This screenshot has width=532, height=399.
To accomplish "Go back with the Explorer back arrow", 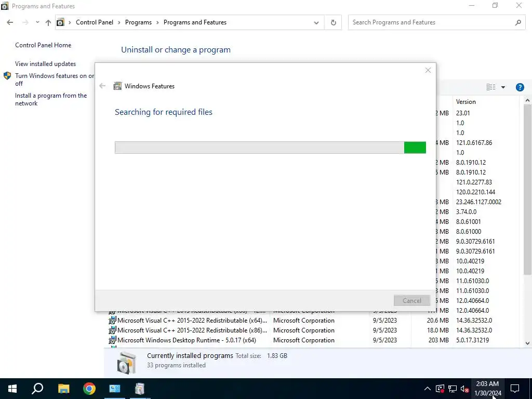I will 10,22.
